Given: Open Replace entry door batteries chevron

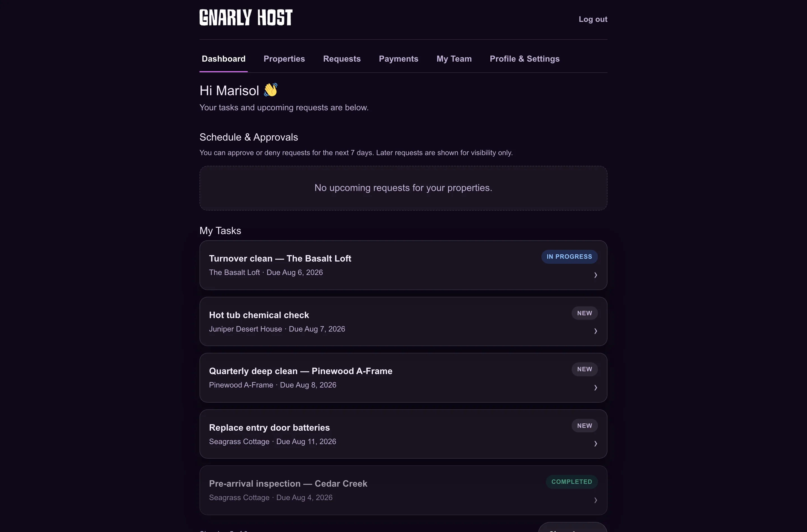Looking at the screenshot, I should (595, 444).
